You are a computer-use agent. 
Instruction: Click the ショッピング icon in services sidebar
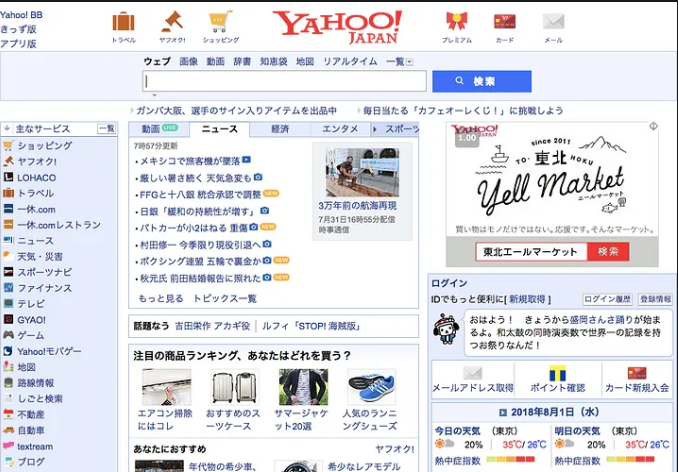pos(8,146)
